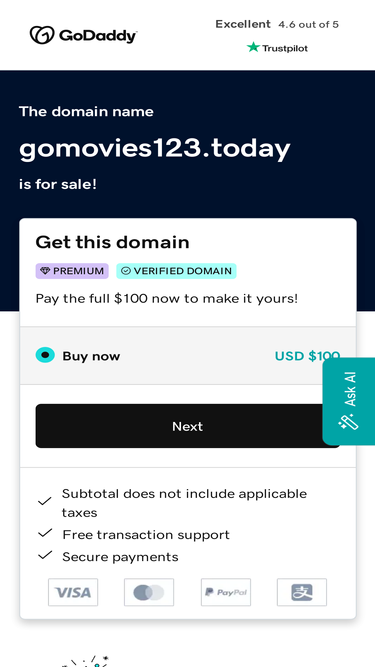Open the Trustpilot star rating
The width and height of the screenshot is (375, 667).
277,48
